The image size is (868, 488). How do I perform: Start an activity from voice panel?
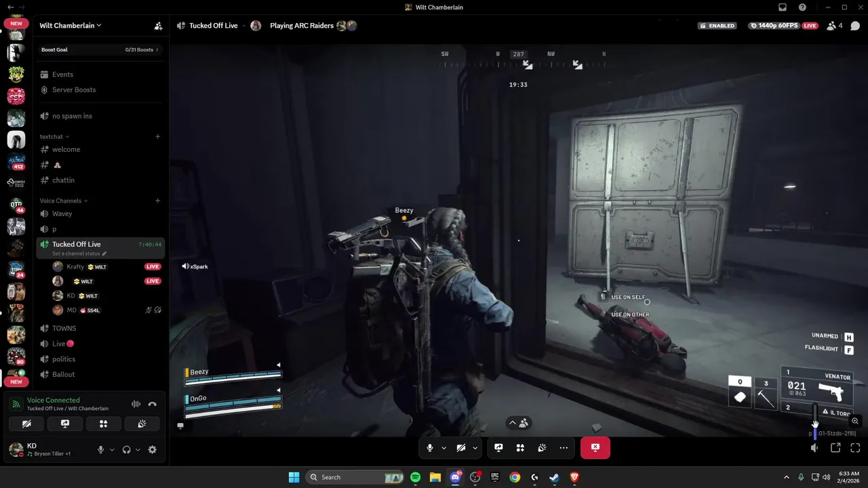pyautogui.click(x=104, y=424)
